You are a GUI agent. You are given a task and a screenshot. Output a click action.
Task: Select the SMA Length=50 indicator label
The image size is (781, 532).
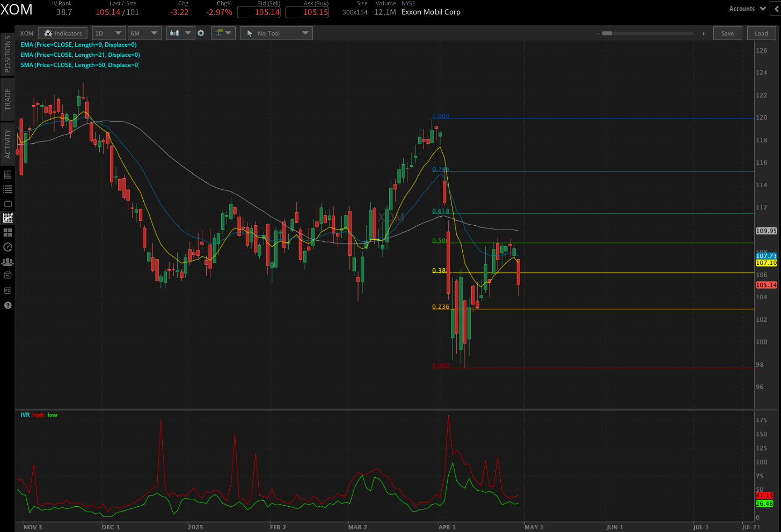(x=79, y=65)
